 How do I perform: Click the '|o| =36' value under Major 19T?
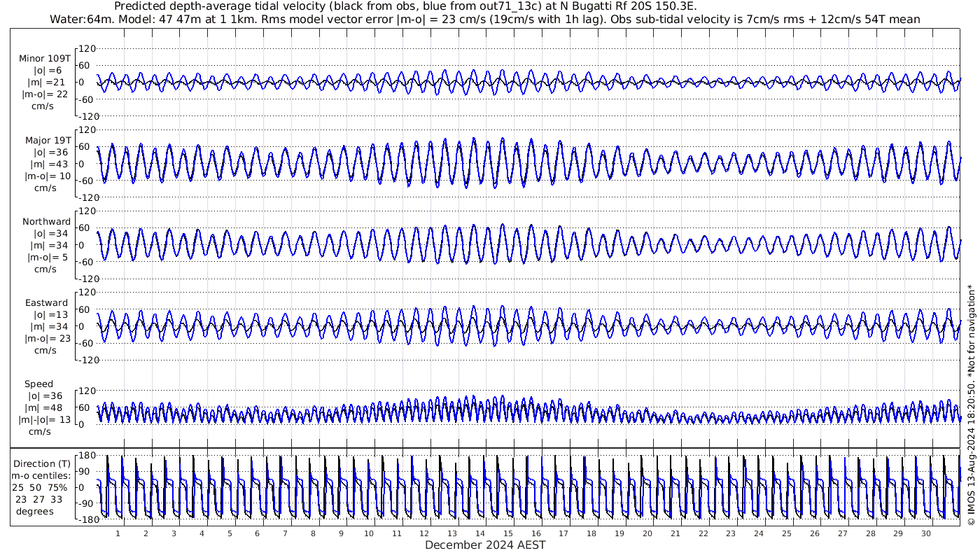point(48,152)
